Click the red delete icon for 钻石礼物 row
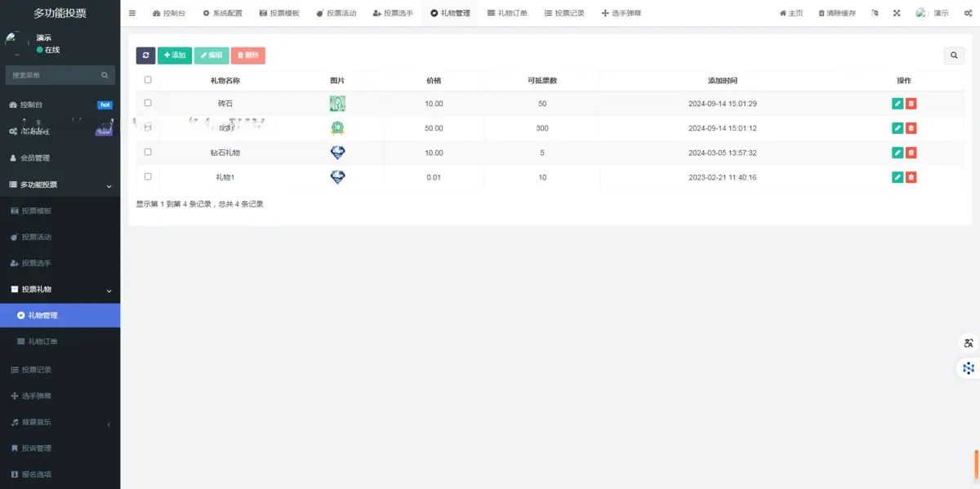Viewport: 980px width, 489px height. [x=911, y=153]
